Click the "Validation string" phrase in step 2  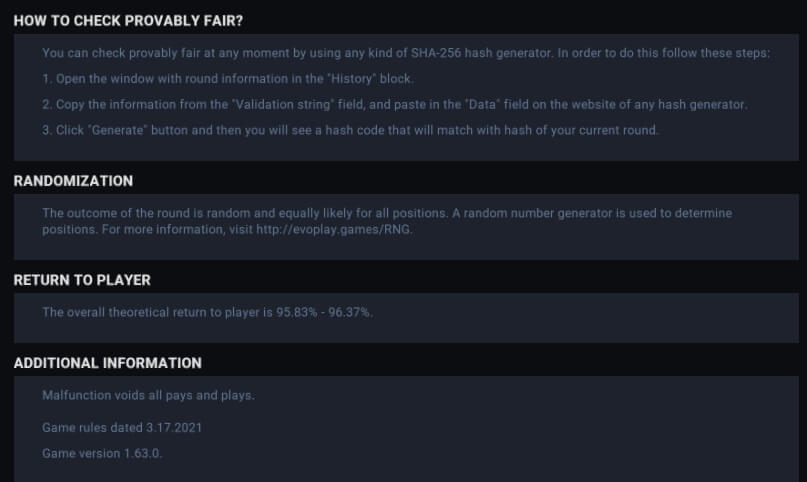pos(283,104)
